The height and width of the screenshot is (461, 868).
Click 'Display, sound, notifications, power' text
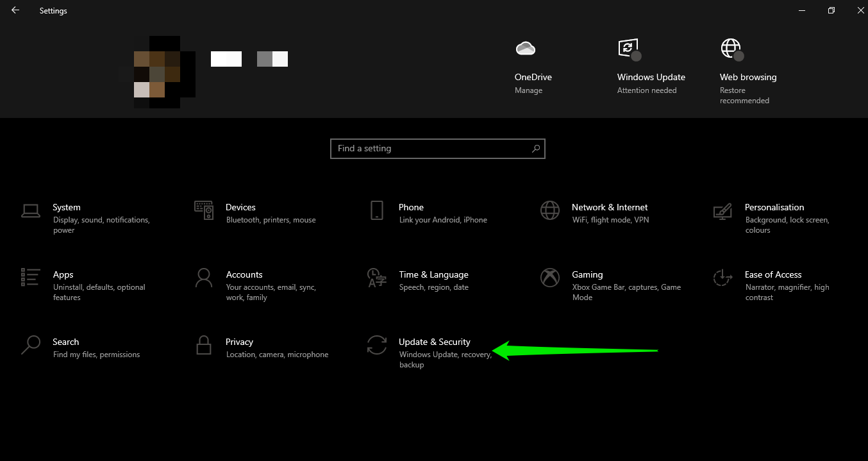(101, 225)
